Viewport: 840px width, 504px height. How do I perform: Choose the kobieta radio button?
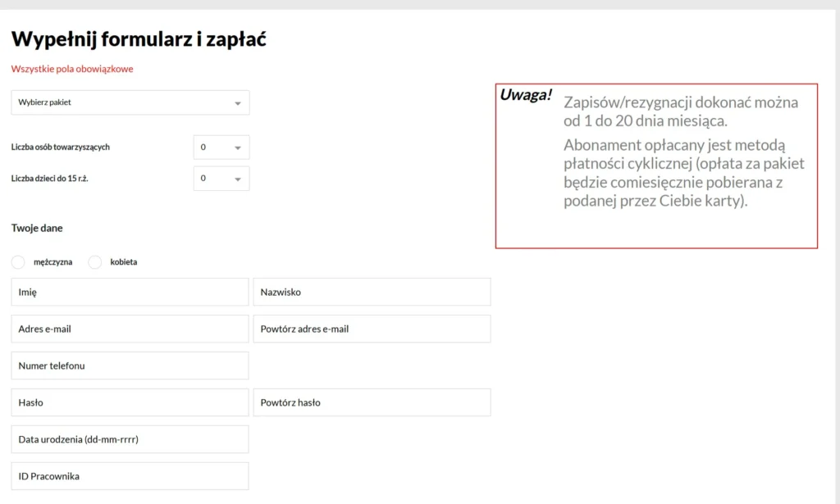(x=95, y=262)
